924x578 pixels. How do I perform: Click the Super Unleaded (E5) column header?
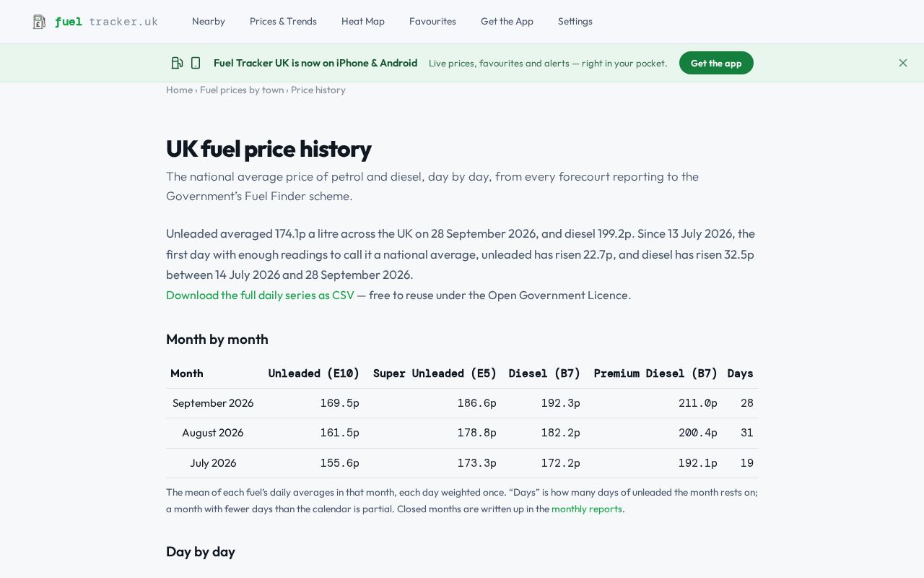coord(435,374)
